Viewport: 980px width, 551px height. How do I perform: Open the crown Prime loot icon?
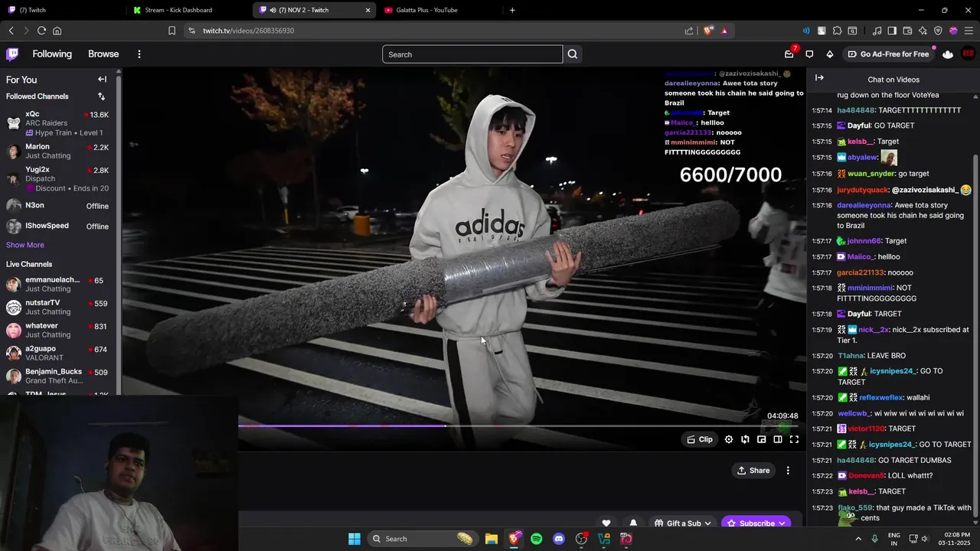948,54
